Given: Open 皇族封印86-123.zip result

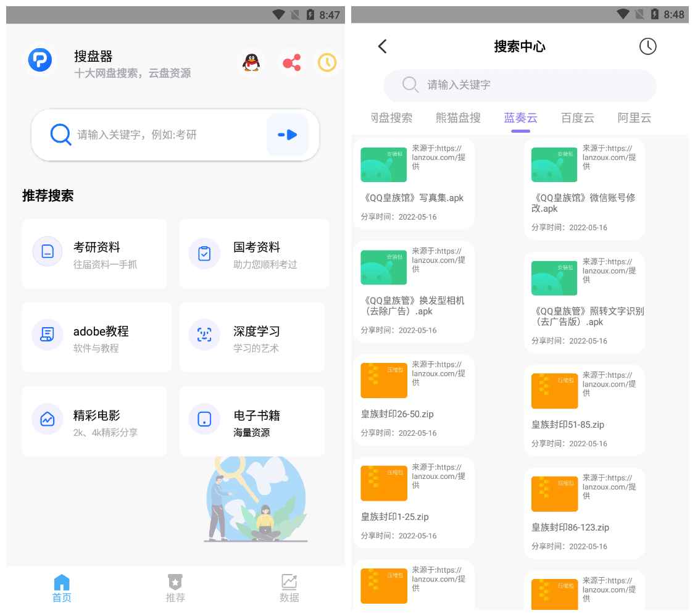Looking at the screenshot, I should click(x=584, y=513).
